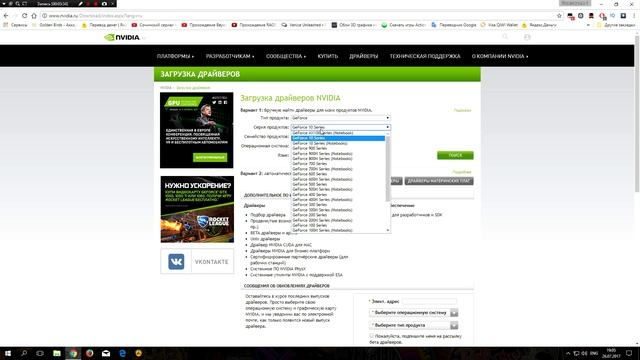
Task: Open the user account icon in header
Action: click(527, 37)
